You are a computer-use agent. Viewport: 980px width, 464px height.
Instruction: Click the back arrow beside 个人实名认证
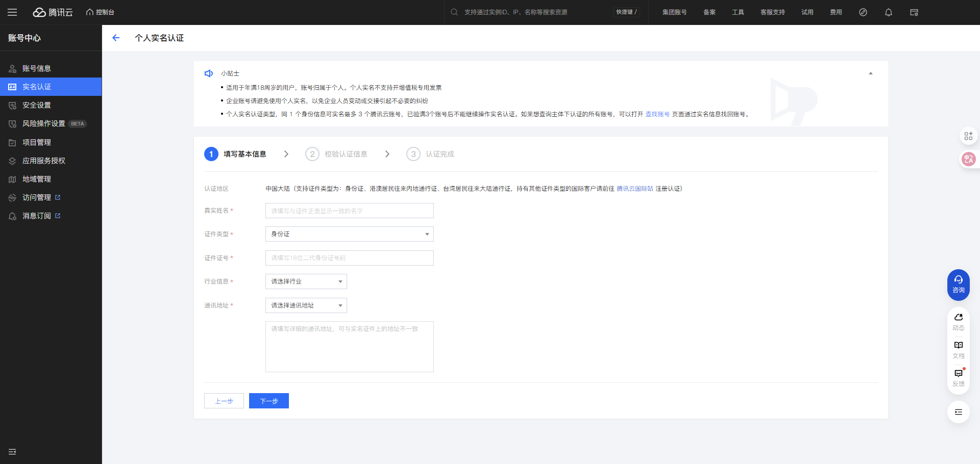[116, 38]
